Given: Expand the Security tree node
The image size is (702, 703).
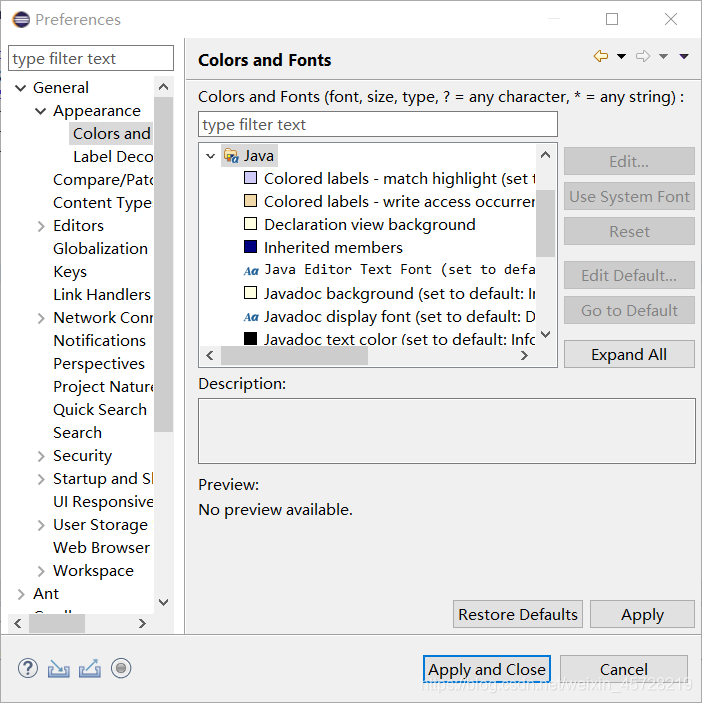Looking at the screenshot, I should (41, 456).
